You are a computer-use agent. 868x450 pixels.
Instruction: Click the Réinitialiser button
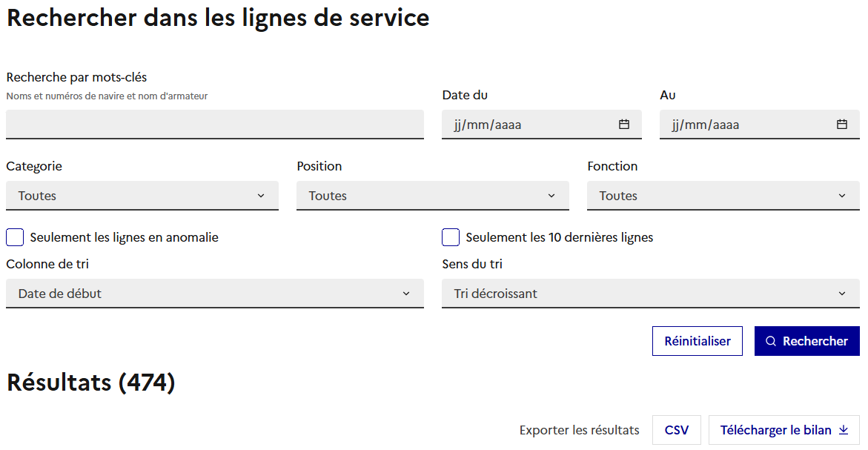tap(697, 341)
